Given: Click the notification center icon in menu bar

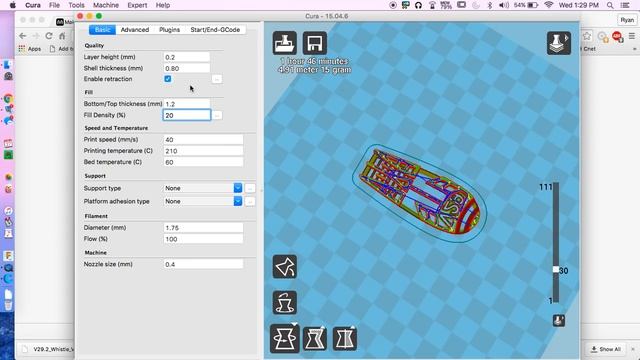Looking at the screenshot, I should (x=624, y=5).
